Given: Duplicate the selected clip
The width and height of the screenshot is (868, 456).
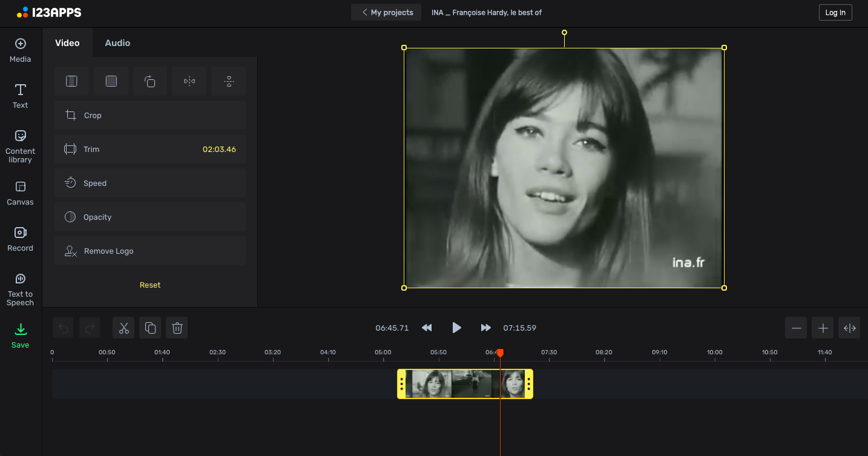Looking at the screenshot, I should pyautogui.click(x=150, y=328).
